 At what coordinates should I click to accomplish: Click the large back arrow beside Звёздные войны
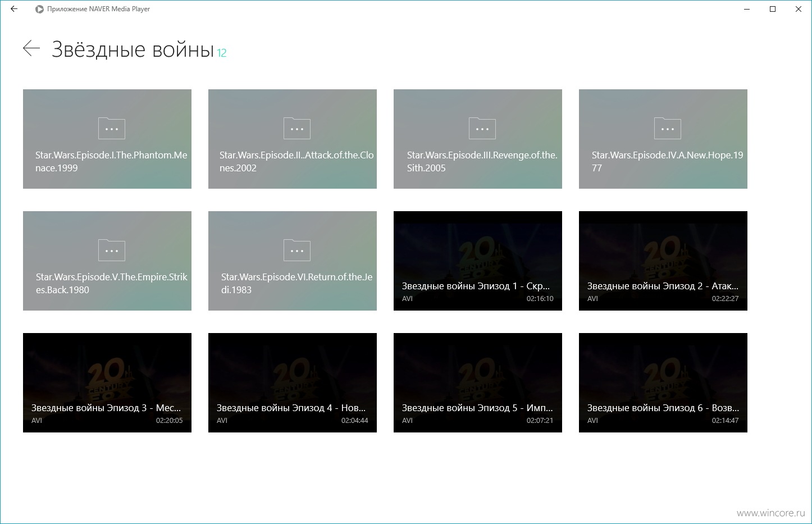click(31, 48)
